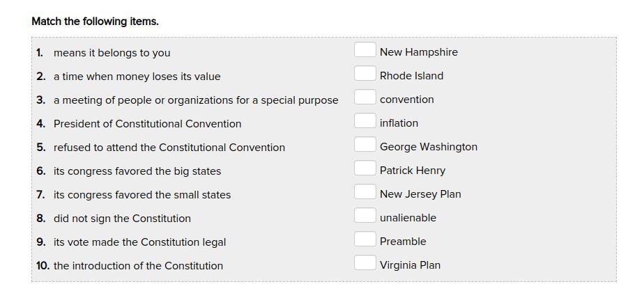Select the answer box for Patrick Henry
This screenshot has width=644, height=307.
pos(365,168)
